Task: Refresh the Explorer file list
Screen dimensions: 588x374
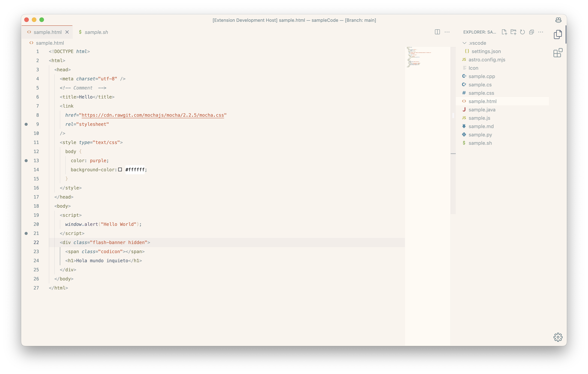Action: (522, 32)
